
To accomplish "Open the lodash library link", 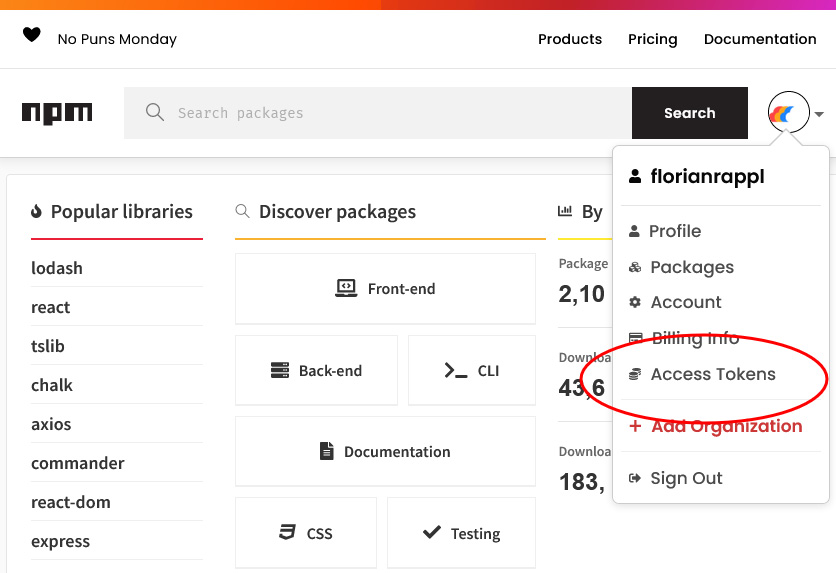I will (57, 268).
